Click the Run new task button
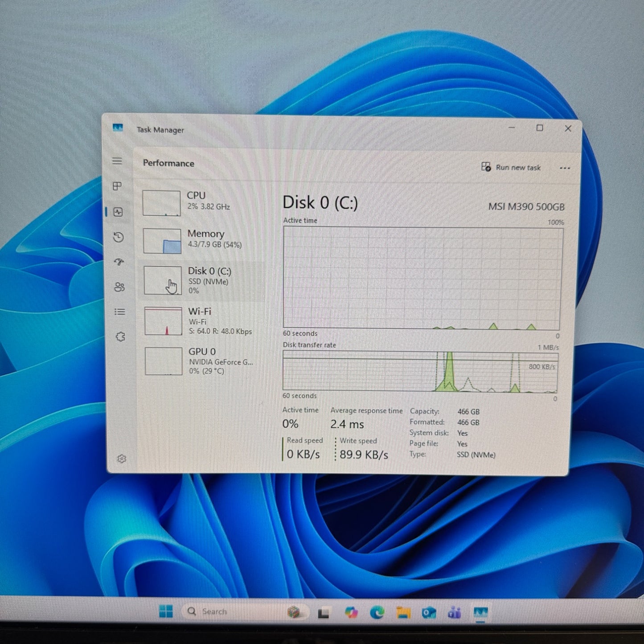 (512, 167)
